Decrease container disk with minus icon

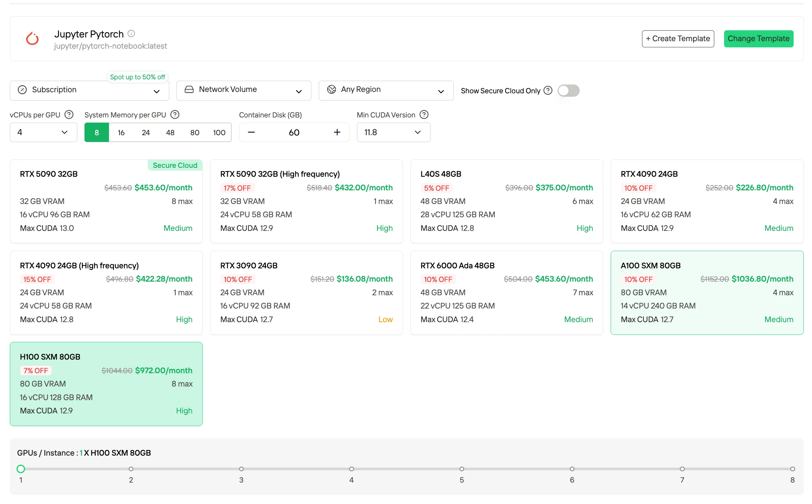coord(251,132)
